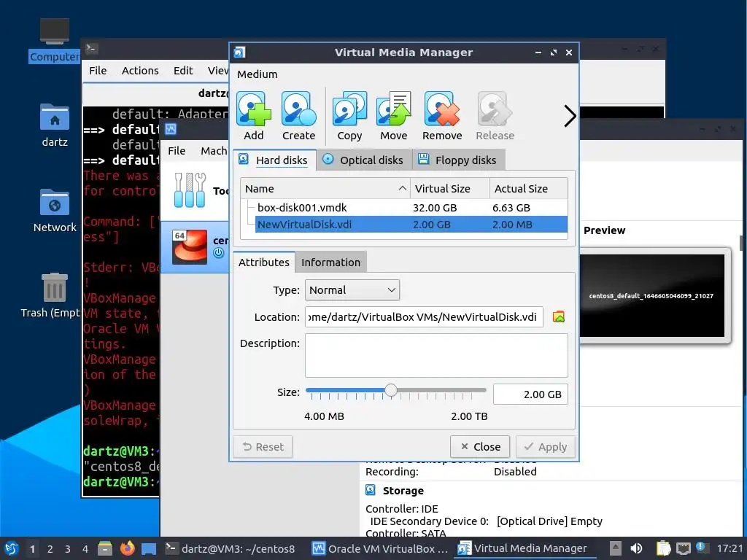Screen dimensions: 747x560
Task: Open File menu in terminal window
Action: pos(98,71)
